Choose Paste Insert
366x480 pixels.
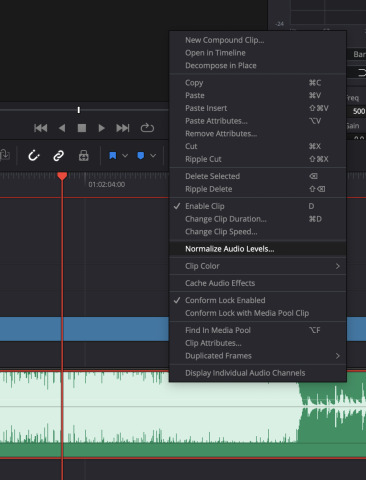(258, 108)
